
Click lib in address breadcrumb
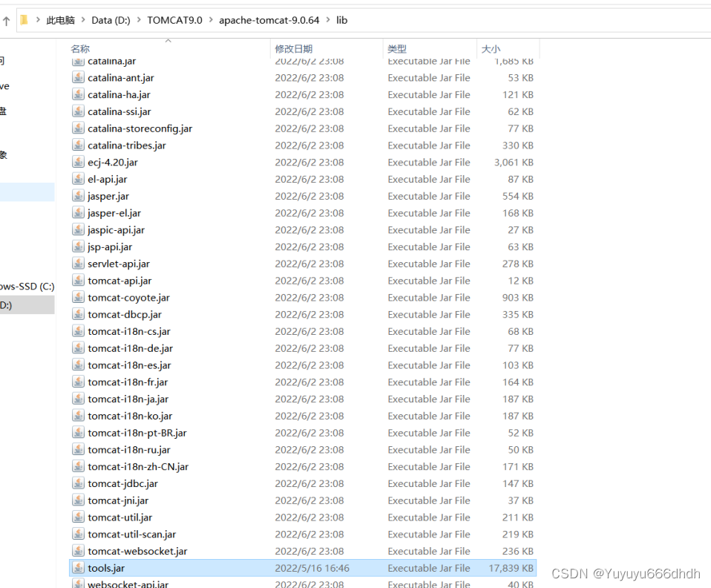point(341,20)
